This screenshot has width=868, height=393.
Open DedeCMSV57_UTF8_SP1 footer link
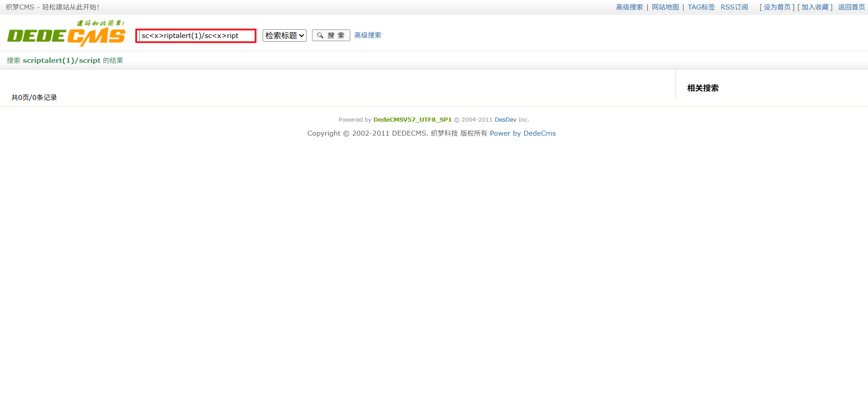coord(412,120)
